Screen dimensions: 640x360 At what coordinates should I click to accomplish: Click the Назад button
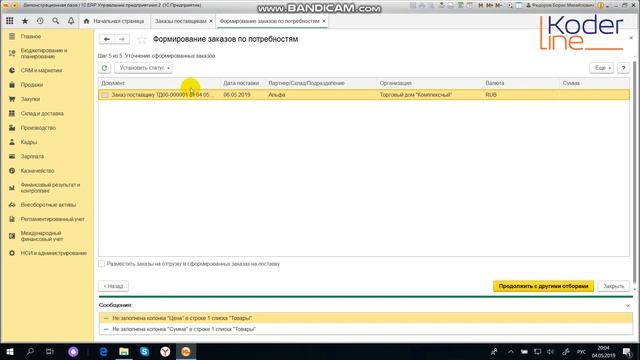pyautogui.click(x=113, y=286)
